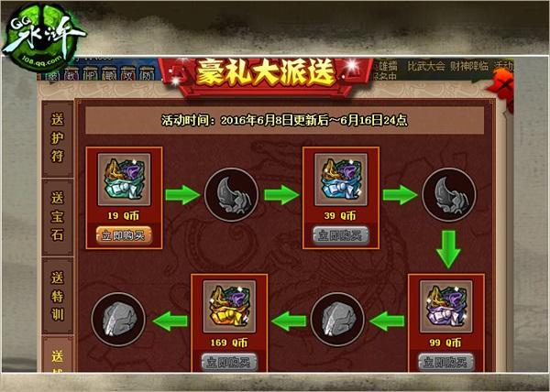Click the QQ水浒 logo

pos(43,37)
